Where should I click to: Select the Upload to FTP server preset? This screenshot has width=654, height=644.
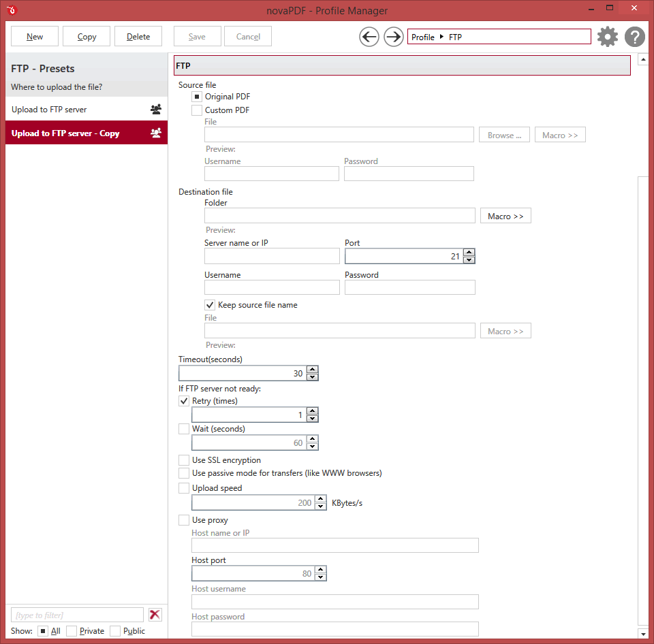tap(87, 109)
